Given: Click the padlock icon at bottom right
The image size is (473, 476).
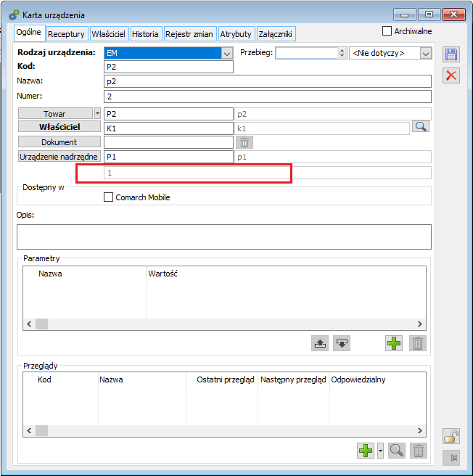Looking at the screenshot, I should pos(451,436).
